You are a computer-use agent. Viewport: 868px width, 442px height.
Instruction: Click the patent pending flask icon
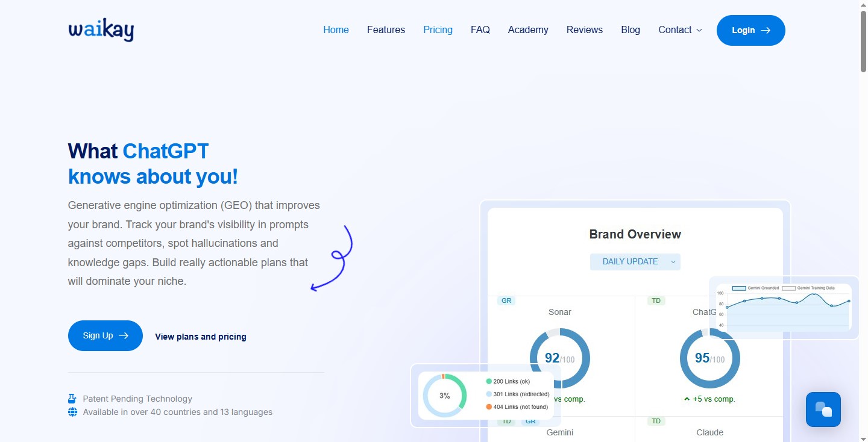point(72,399)
